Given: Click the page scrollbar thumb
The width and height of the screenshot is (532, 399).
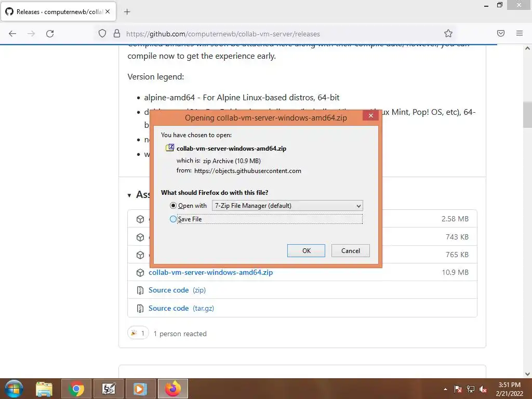Looking at the screenshot, I should coord(527,115).
